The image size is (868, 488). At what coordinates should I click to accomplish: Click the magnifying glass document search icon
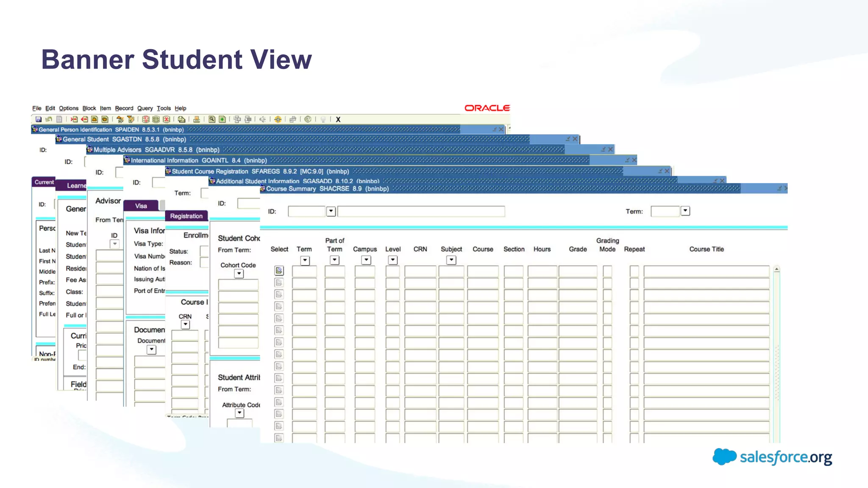(x=211, y=119)
